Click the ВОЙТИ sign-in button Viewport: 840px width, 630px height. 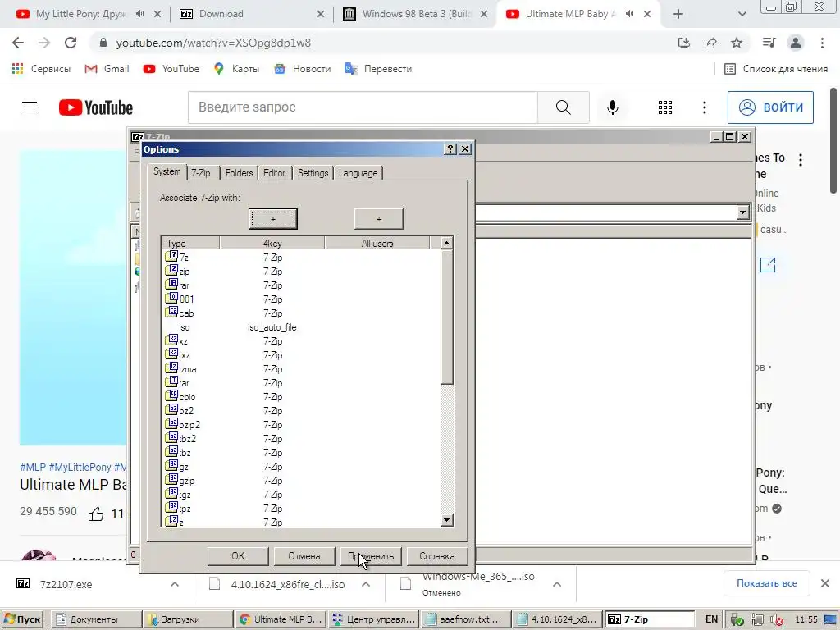click(770, 107)
